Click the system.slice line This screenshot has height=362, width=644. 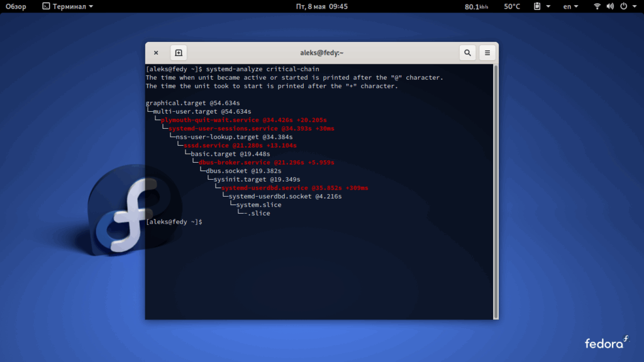click(x=258, y=205)
